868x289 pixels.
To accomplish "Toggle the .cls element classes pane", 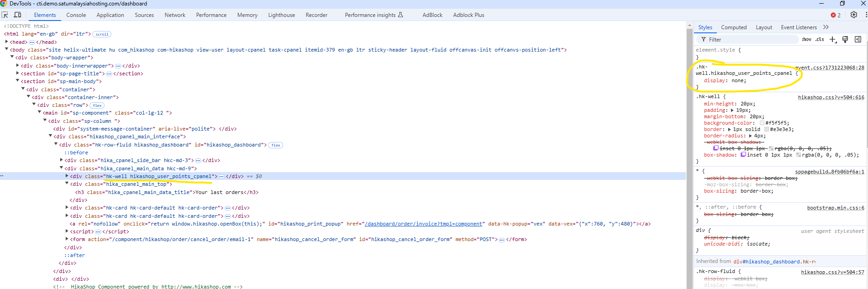I will tap(820, 40).
